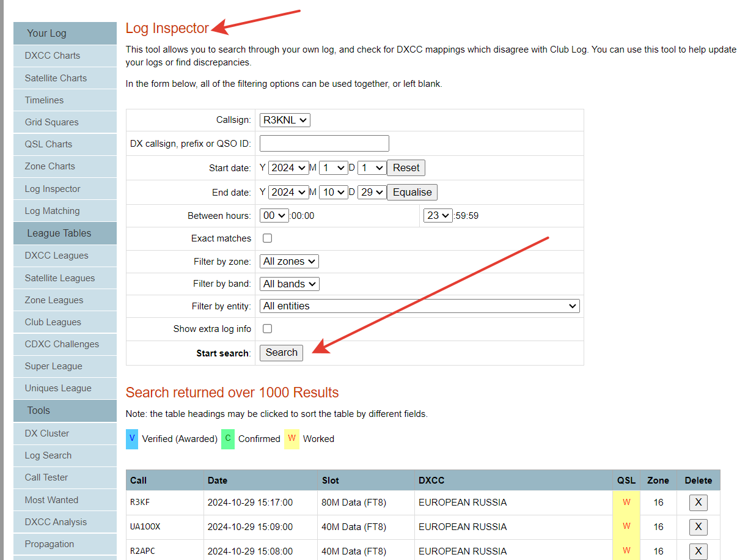Open Log Search tool
This screenshot has height=560, width=748.
tap(65, 455)
